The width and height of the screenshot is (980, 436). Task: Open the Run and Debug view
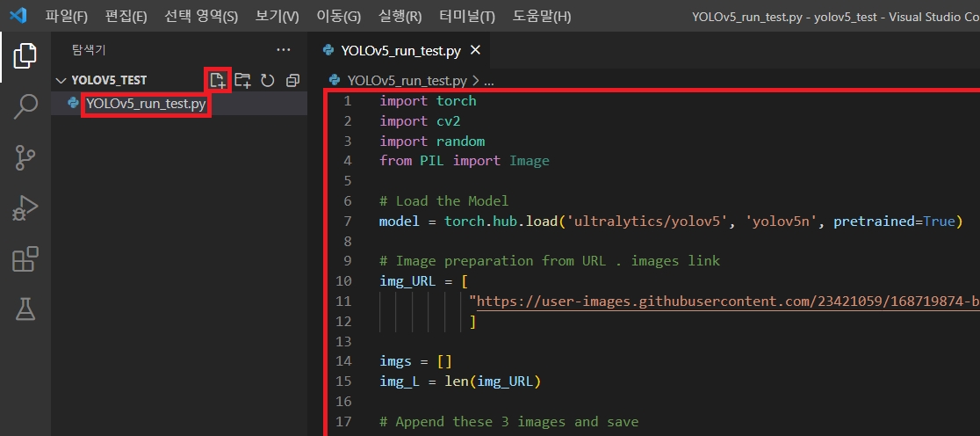[25, 208]
